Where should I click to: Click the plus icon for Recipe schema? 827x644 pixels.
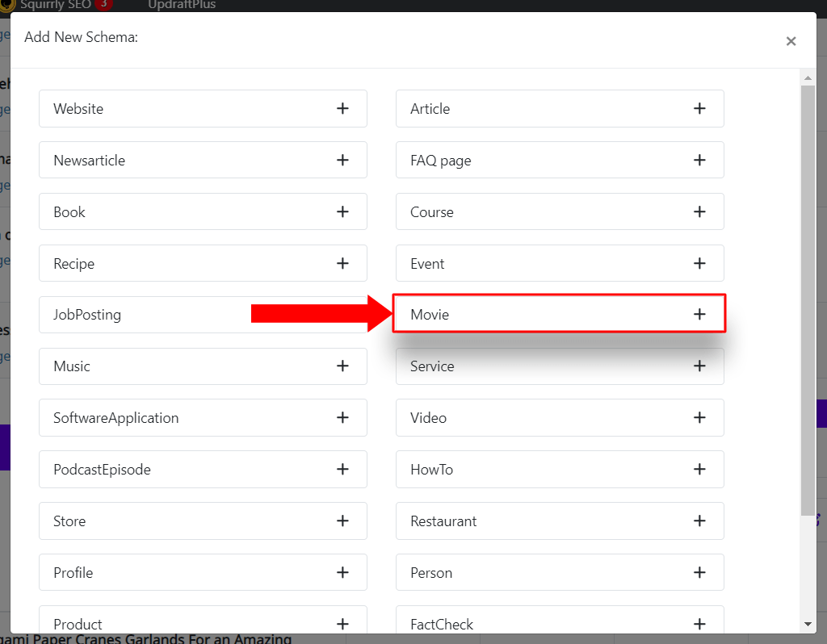click(342, 264)
